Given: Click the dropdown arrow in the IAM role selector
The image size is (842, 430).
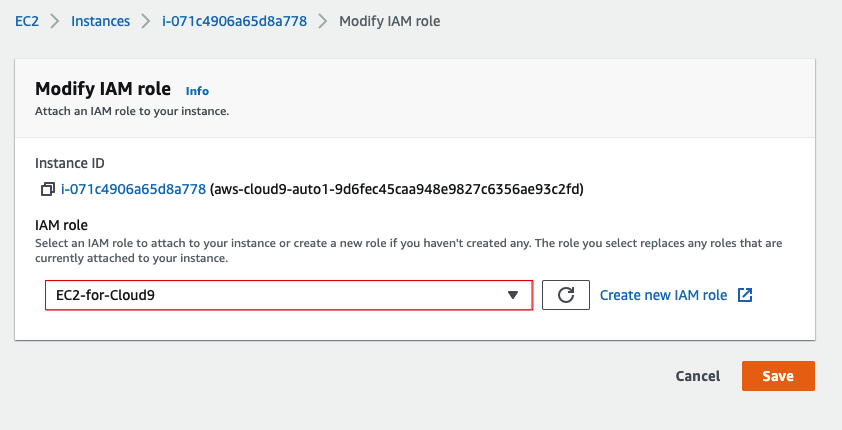Looking at the screenshot, I should click(x=513, y=295).
